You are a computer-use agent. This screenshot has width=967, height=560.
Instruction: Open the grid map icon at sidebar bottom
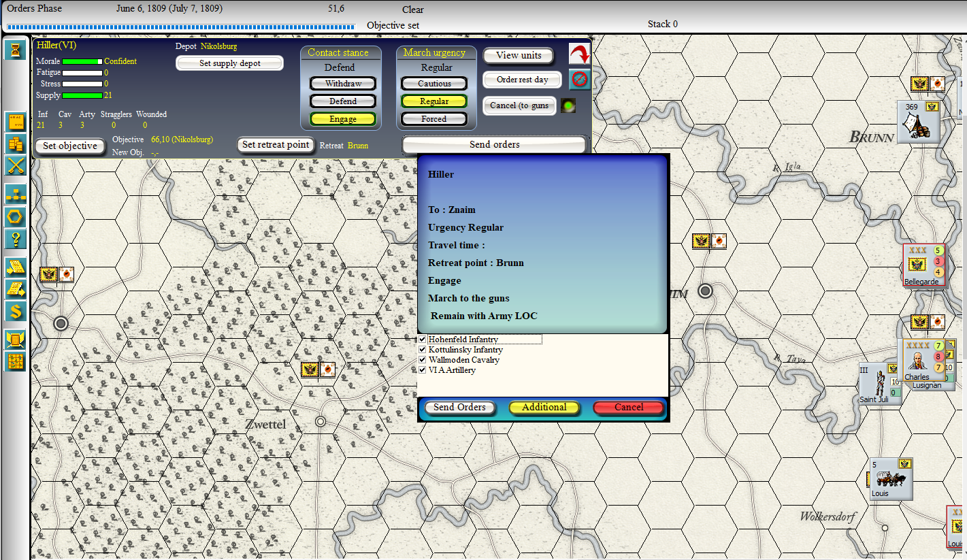[15, 361]
